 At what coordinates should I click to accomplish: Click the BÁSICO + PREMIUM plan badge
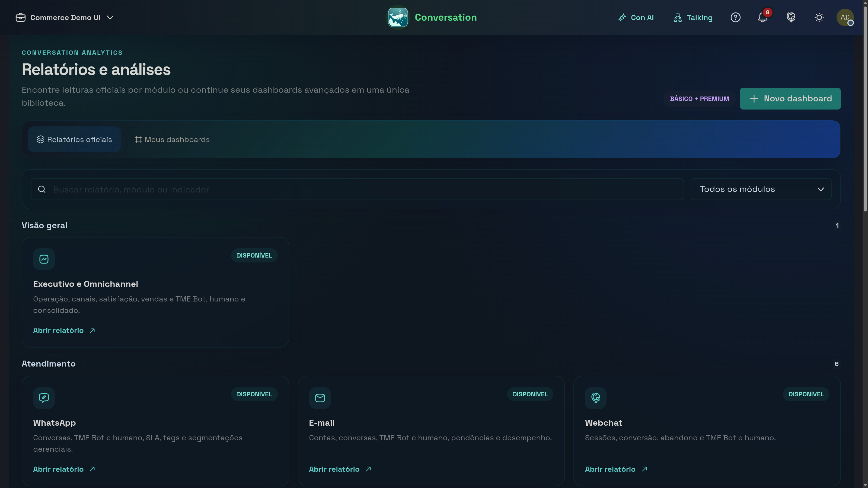[699, 99]
